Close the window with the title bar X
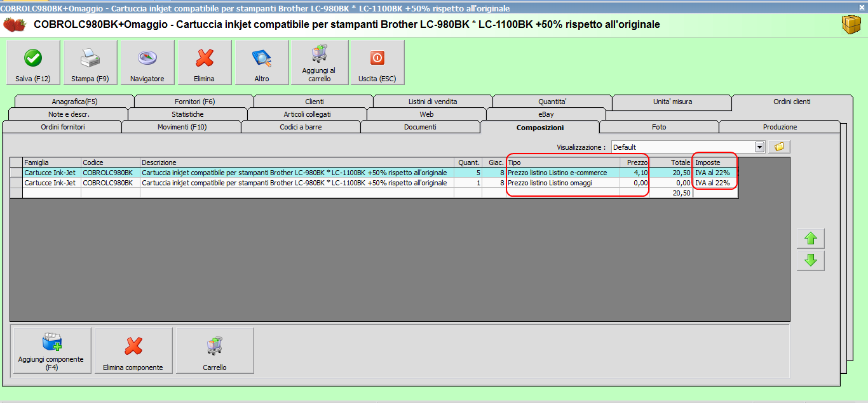868x403 pixels. tap(861, 8)
